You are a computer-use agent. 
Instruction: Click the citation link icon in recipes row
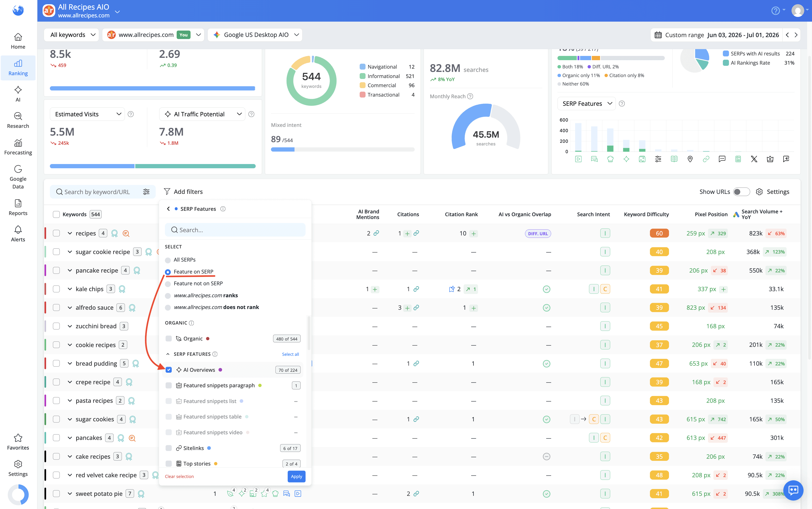[x=416, y=233]
